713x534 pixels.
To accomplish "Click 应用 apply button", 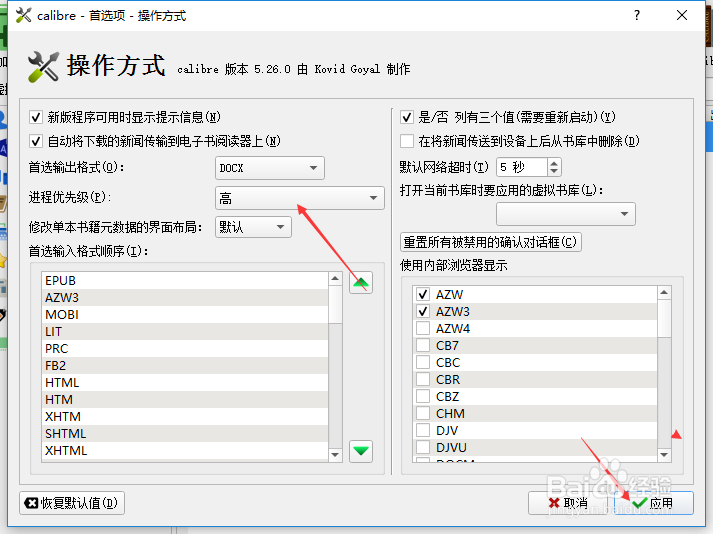I will coord(653,503).
